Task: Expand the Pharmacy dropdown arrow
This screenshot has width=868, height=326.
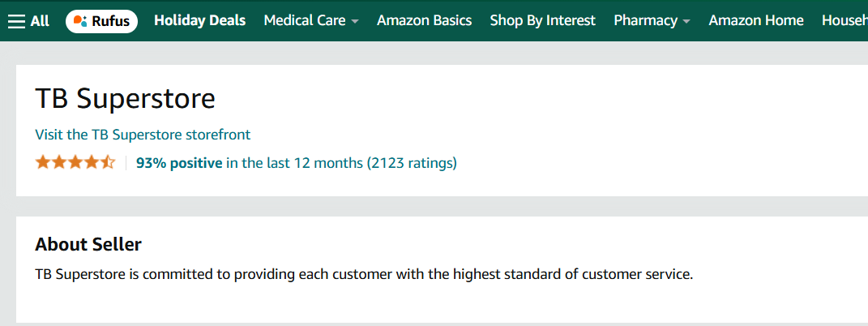Action: pyautogui.click(x=686, y=22)
